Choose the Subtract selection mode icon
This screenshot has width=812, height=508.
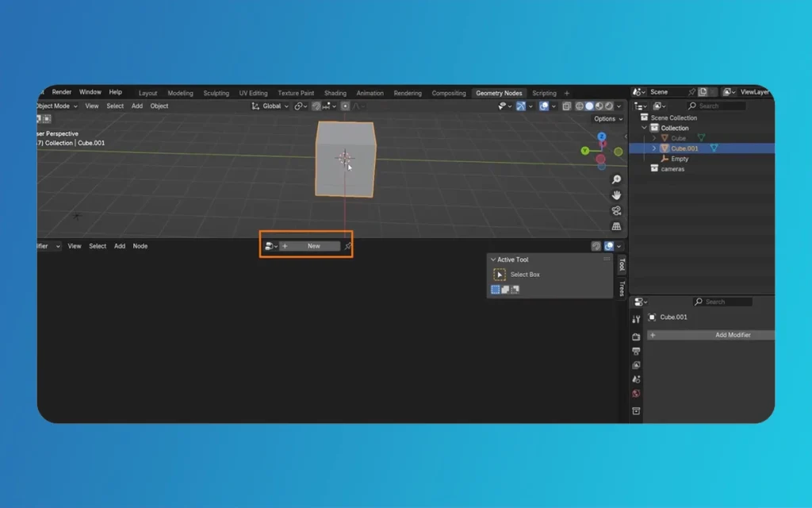click(515, 290)
